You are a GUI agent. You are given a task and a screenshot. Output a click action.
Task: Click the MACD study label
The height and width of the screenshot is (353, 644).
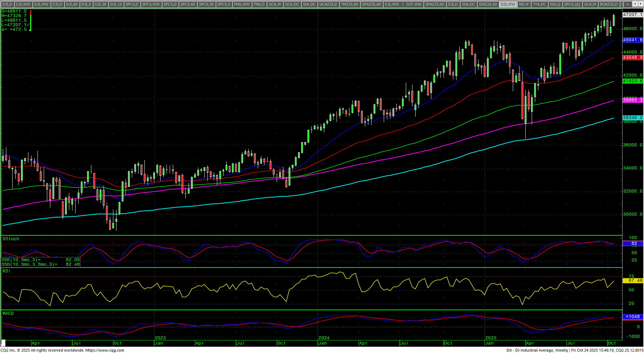click(x=8, y=313)
